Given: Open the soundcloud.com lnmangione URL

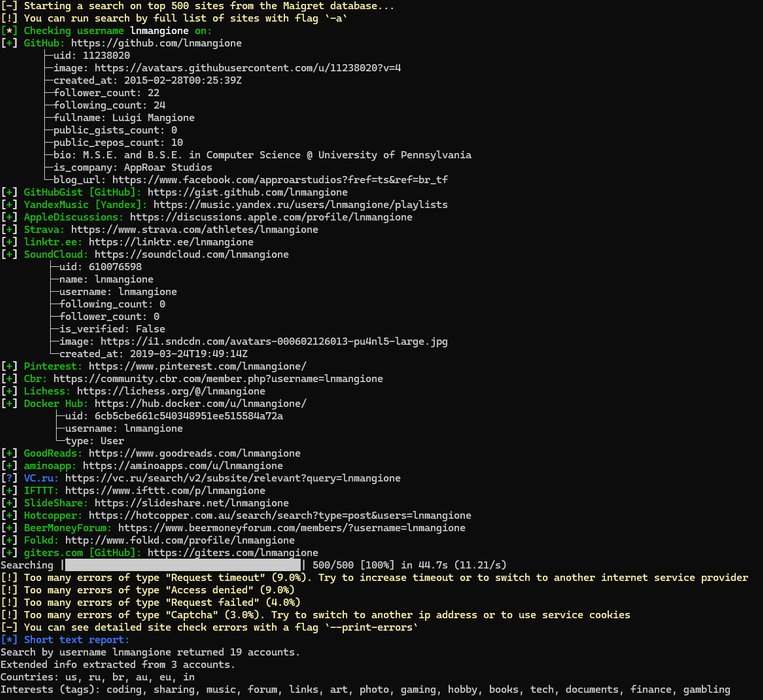Looking at the screenshot, I should [x=191, y=255].
